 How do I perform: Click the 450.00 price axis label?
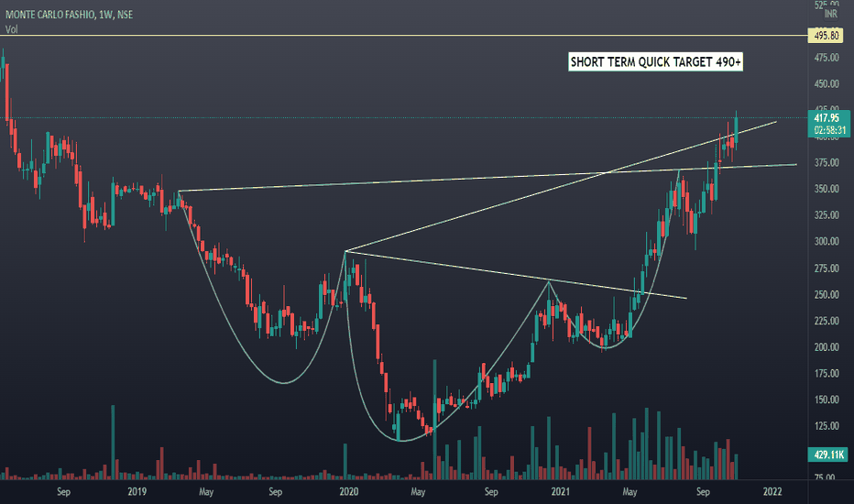pos(827,84)
